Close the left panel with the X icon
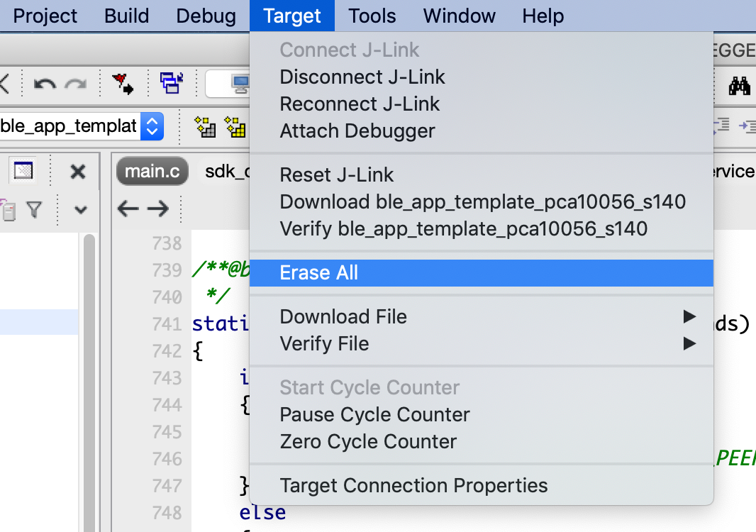This screenshot has width=756, height=532. 77,172
